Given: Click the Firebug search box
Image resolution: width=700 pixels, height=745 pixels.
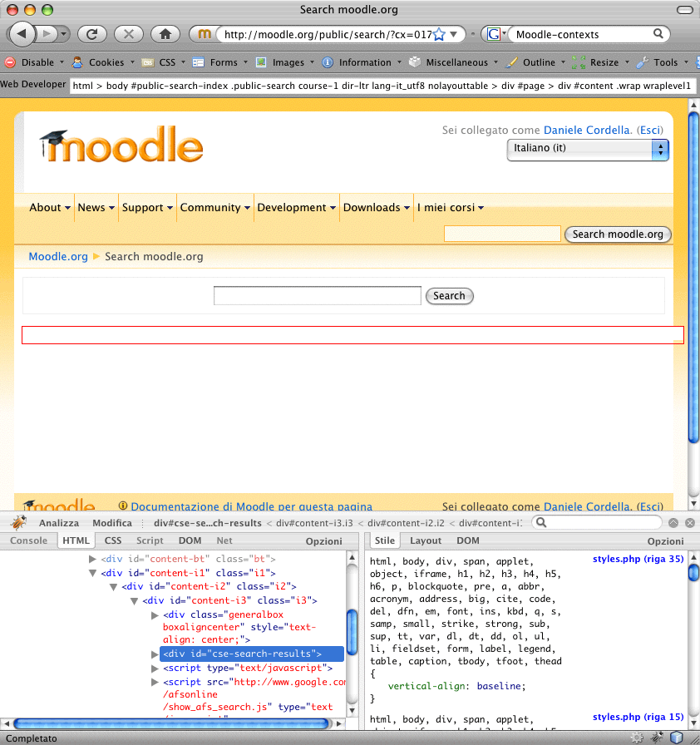Looking at the screenshot, I should [597, 523].
